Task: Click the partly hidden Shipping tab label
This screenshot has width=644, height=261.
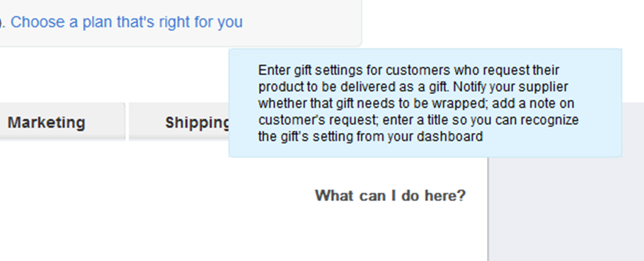Action: click(x=197, y=122)
